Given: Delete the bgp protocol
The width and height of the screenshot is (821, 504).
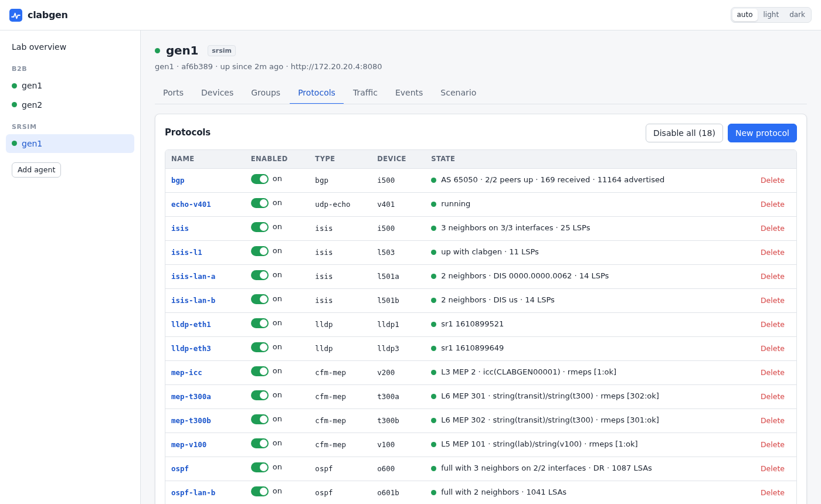Looking at the screenshot, I should (772, 181).
